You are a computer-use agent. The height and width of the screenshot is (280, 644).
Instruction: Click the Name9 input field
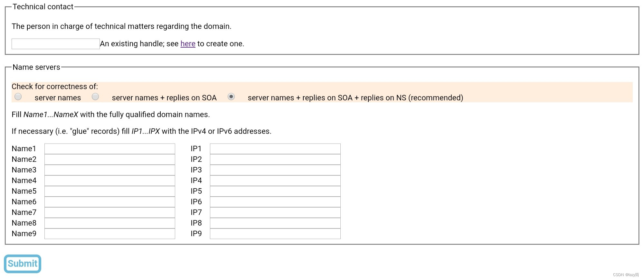point(109,233)
